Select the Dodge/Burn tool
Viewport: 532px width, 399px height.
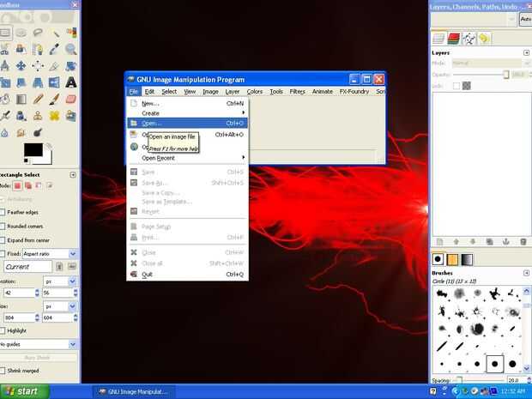coord(38,132)
